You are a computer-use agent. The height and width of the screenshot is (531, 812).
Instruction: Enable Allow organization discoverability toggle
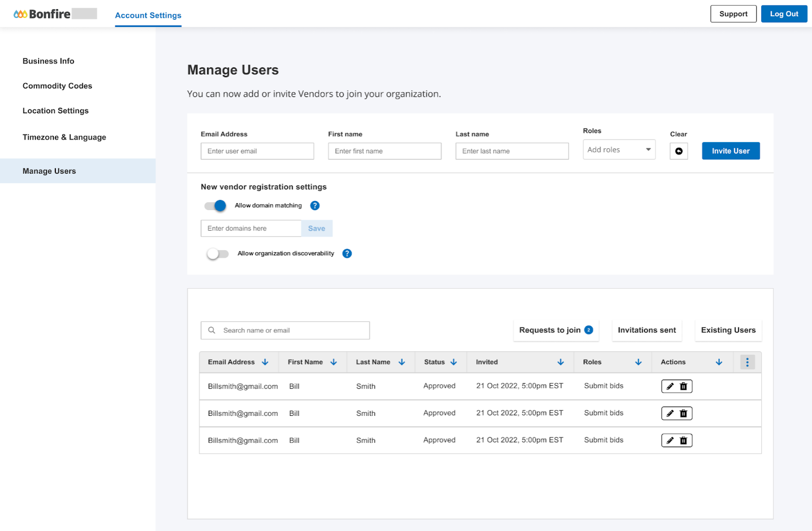[x=217, y=253]
